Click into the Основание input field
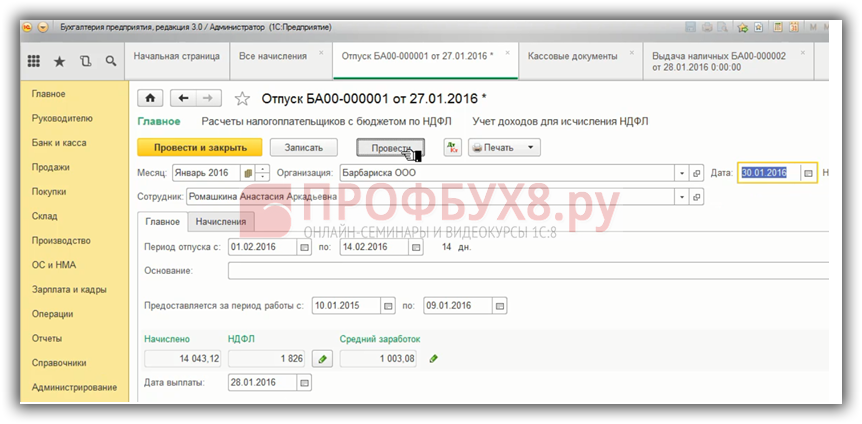This screenshot has width=862, height=424. point(528,271)
